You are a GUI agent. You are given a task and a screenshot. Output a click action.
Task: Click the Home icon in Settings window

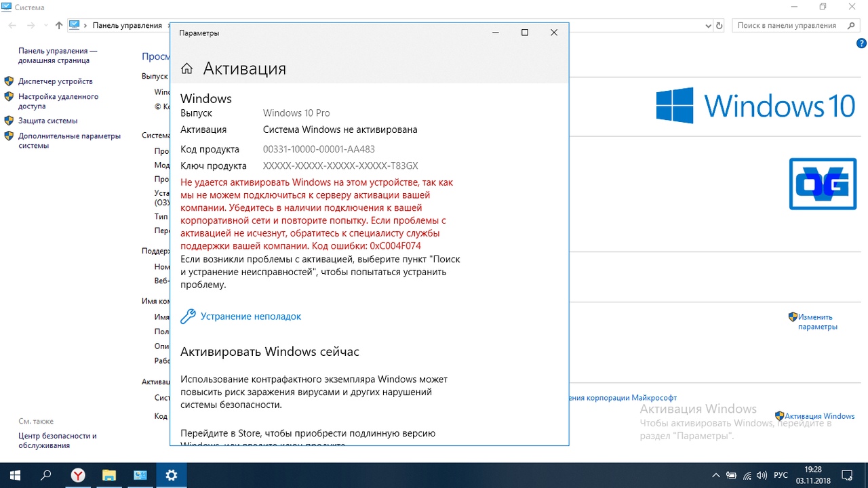click(187, 68)
